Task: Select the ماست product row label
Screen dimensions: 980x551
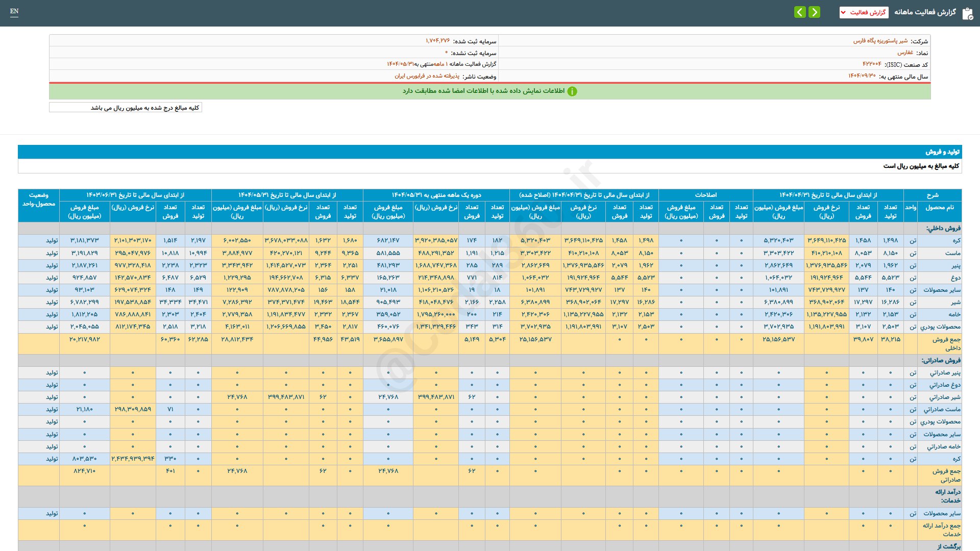Action: [952, 253]
